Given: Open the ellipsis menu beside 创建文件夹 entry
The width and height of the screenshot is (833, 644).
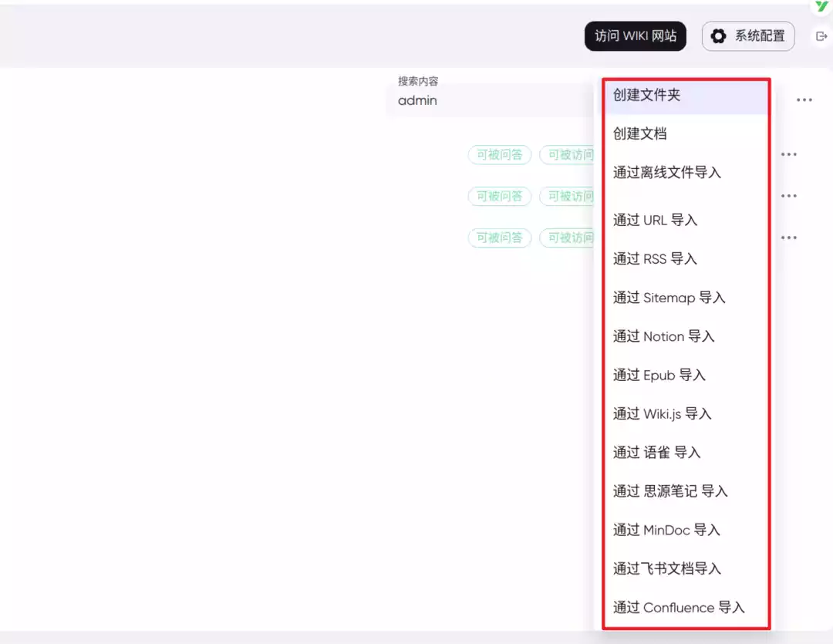Looking at the screenshot, I should [x=804, y=99].
